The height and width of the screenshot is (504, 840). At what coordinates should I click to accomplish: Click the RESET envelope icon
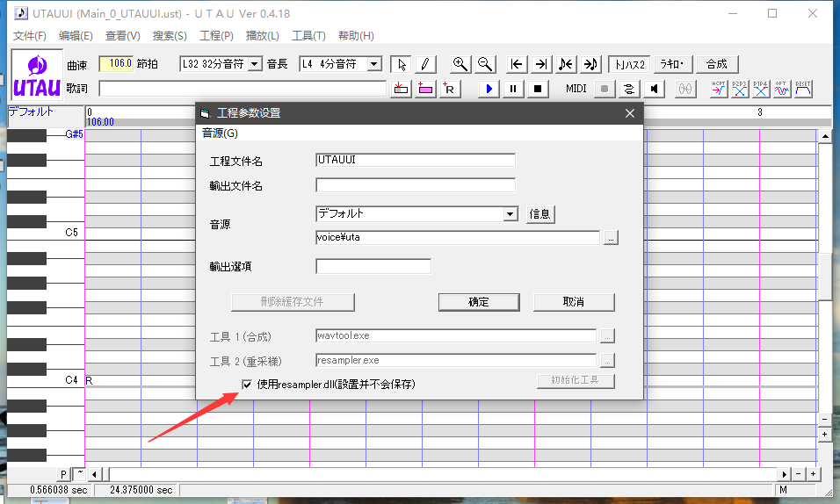[x=802, y=89]
